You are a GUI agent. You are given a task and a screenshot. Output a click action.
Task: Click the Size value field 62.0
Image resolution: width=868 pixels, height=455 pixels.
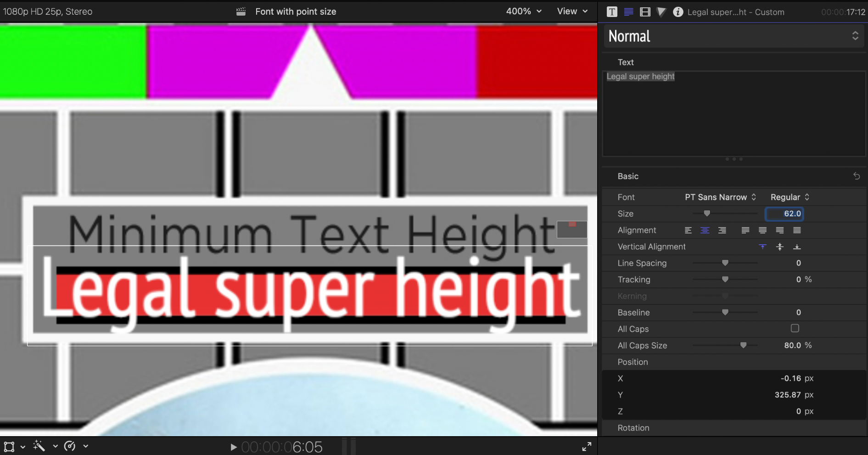pyautogui.click(x=784, y=213)
